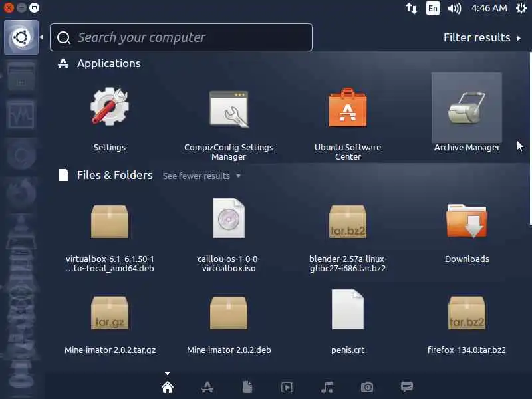Expand Filter results panel
Image resolution: width=532 pixels, height=399 pixels.
[481, 37]
